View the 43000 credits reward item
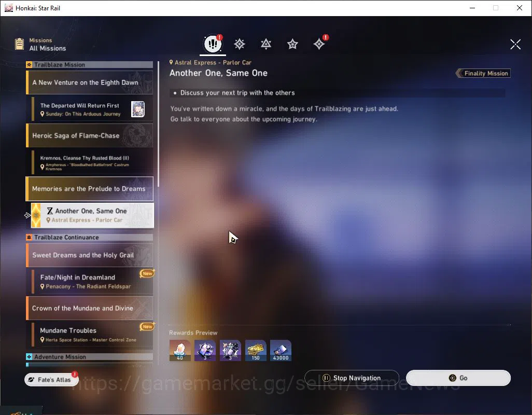 [x=281, y=350]
